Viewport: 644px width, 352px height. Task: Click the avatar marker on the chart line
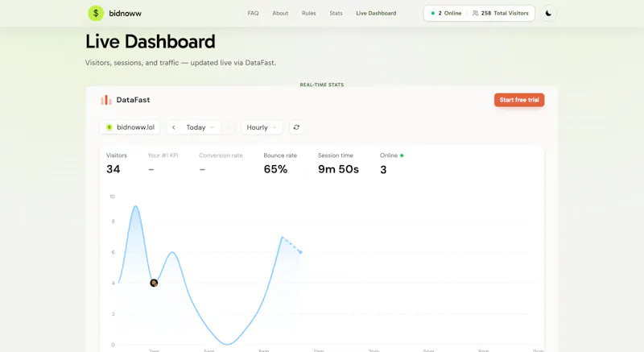(154, 283)
